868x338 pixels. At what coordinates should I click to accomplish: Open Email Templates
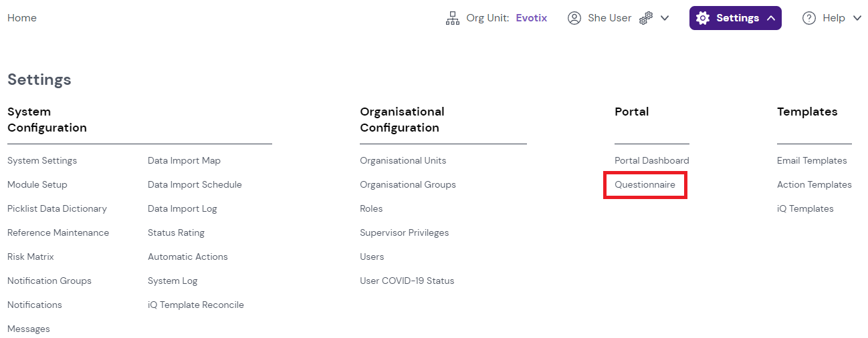[x=812, y=160]
